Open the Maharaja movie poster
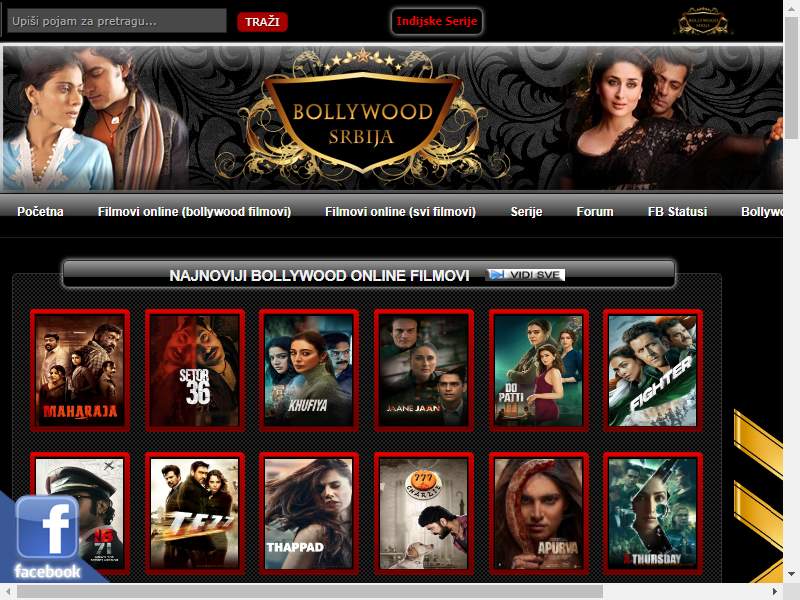This screenshot has height=600, width=800. [80, 370]
